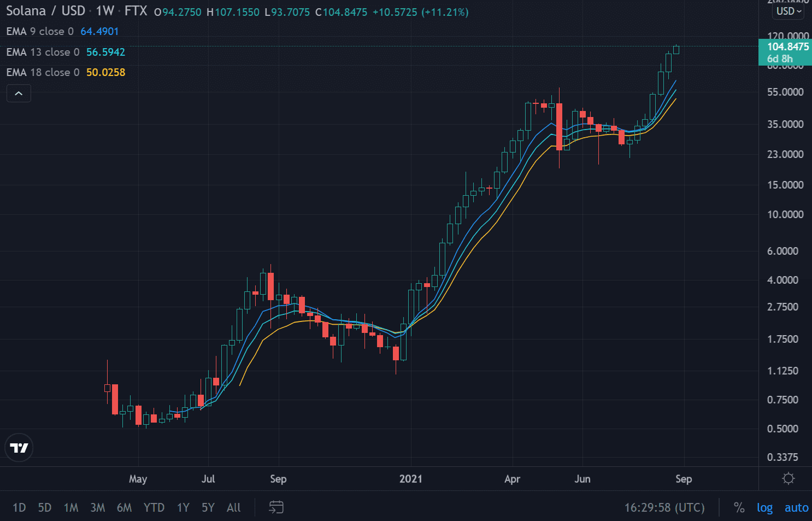Select the 5D time range
This screenshot has height=521, width=812.
point(45,507)
